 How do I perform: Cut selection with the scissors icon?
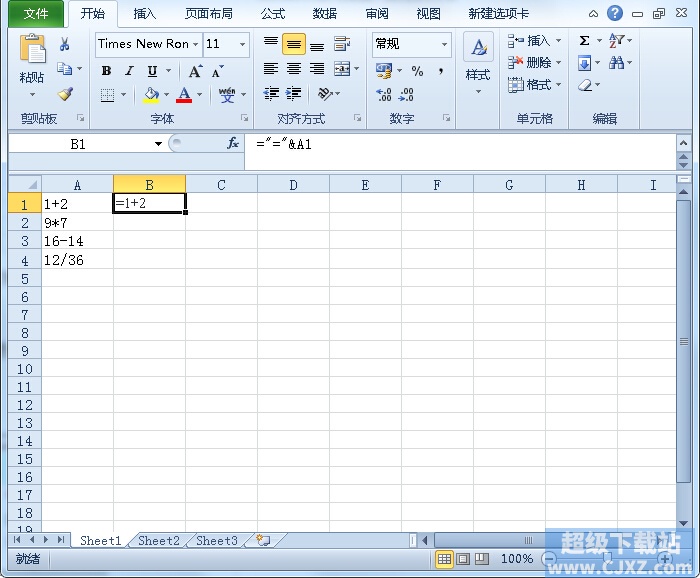point(65,44)
